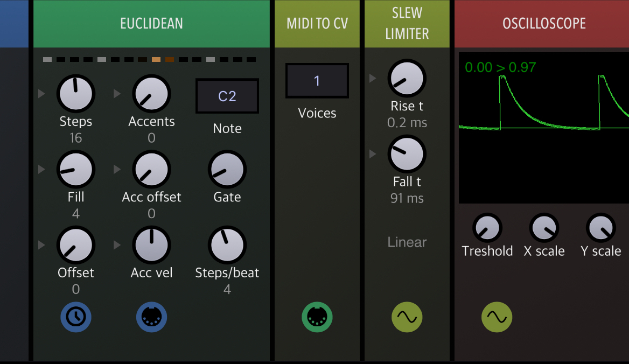Click the Rise t knob

[407, 78]
